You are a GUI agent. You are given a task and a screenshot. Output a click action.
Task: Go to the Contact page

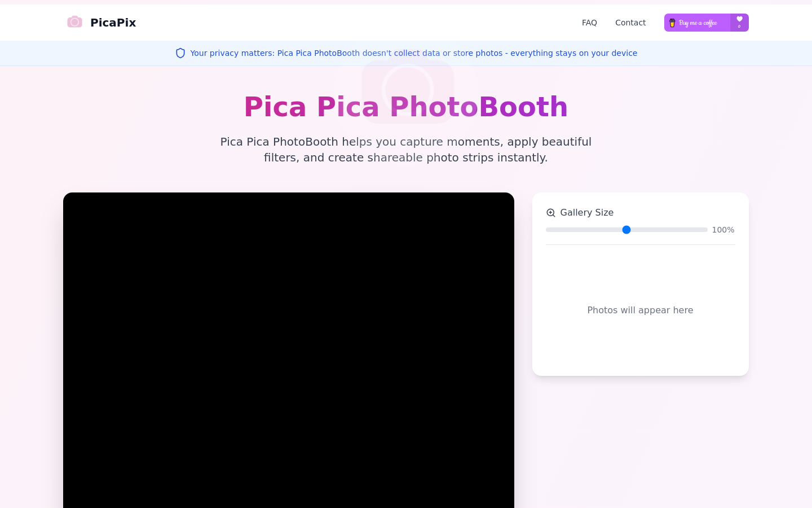[x=630, y=23]
